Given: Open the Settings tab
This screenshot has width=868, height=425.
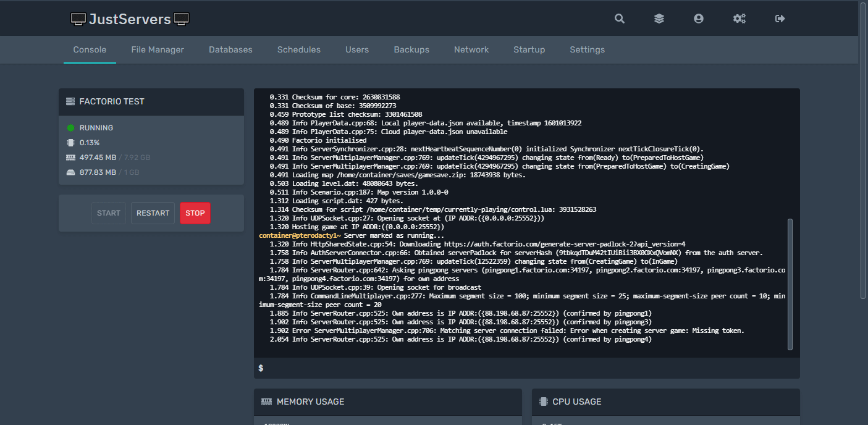Looking at the screenshot, I should [588, 49].
